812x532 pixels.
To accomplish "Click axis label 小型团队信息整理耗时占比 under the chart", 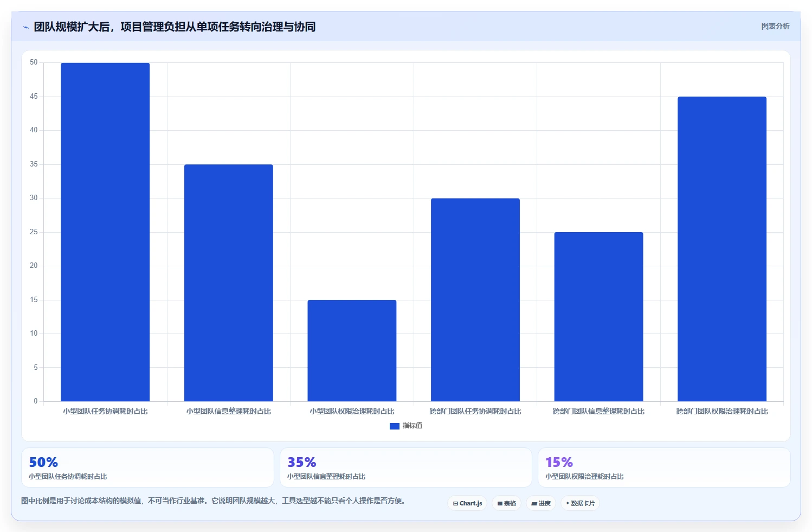I will click(x=229, y=412).
